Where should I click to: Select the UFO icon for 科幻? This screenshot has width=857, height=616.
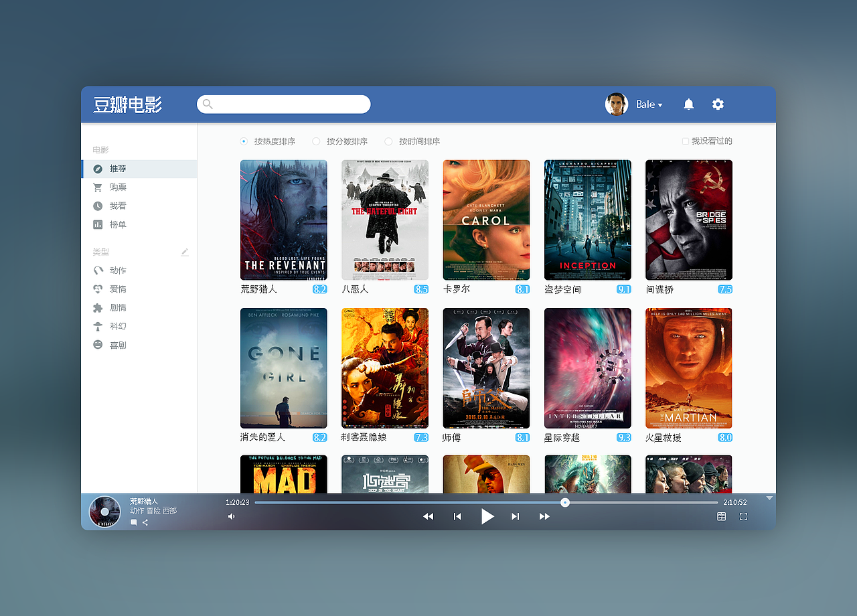98,327
